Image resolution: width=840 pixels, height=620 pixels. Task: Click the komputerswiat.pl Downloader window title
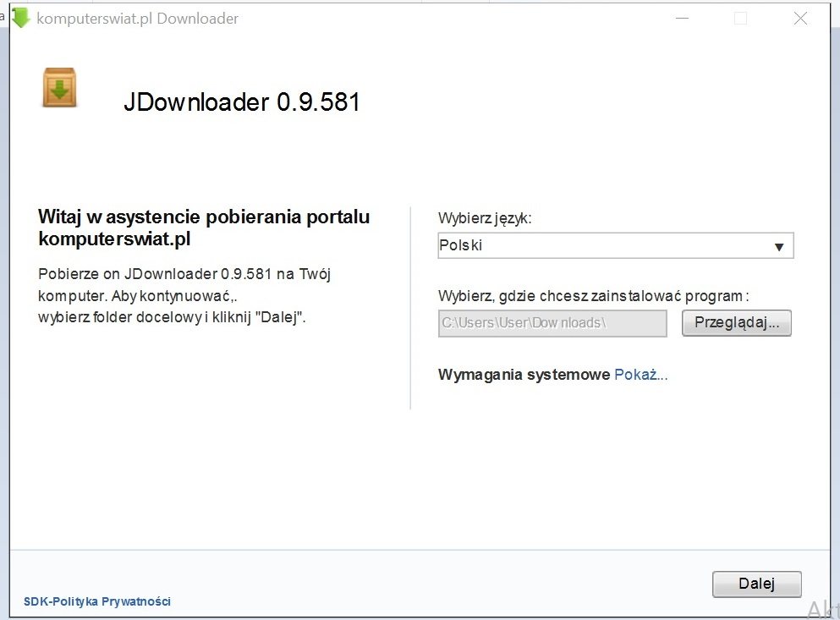138,19
